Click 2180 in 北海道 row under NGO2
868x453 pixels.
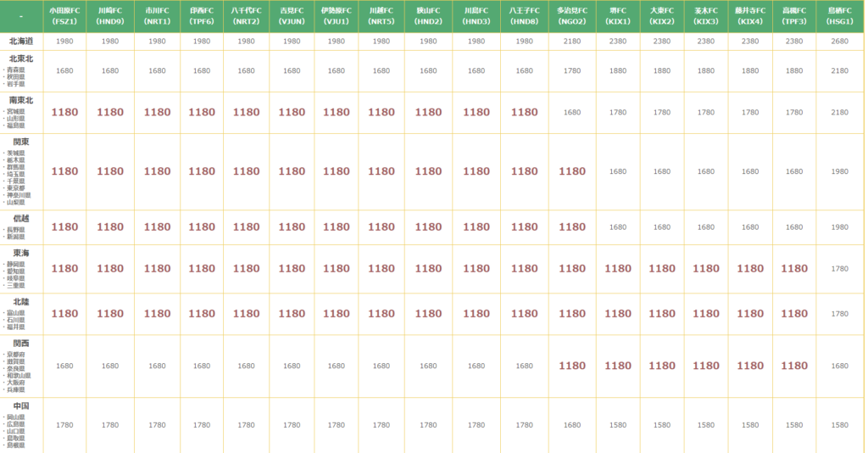click(571, 41)
